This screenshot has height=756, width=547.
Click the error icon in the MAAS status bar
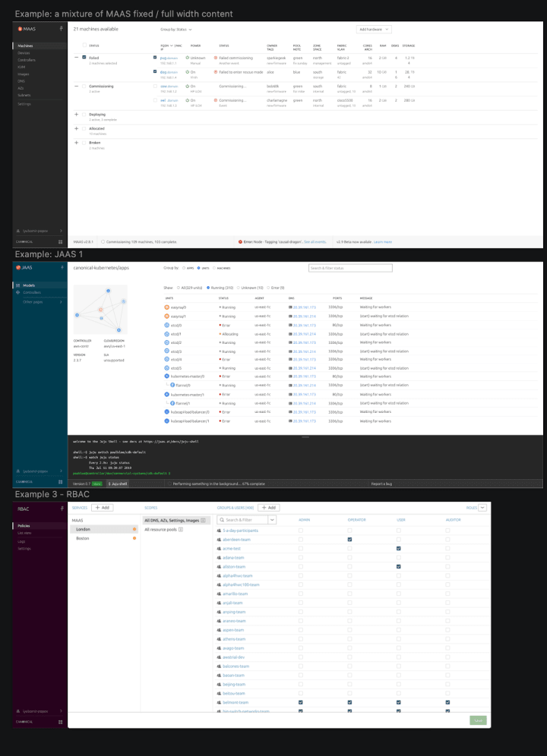pos(240,241)
